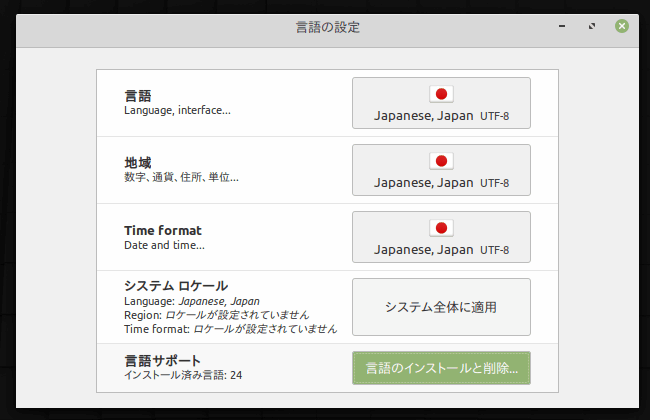The height and width of the screenshot is (420, 650).
Task: Click the Japan flag in 言語 row
Action: click(x=441, y=94)
